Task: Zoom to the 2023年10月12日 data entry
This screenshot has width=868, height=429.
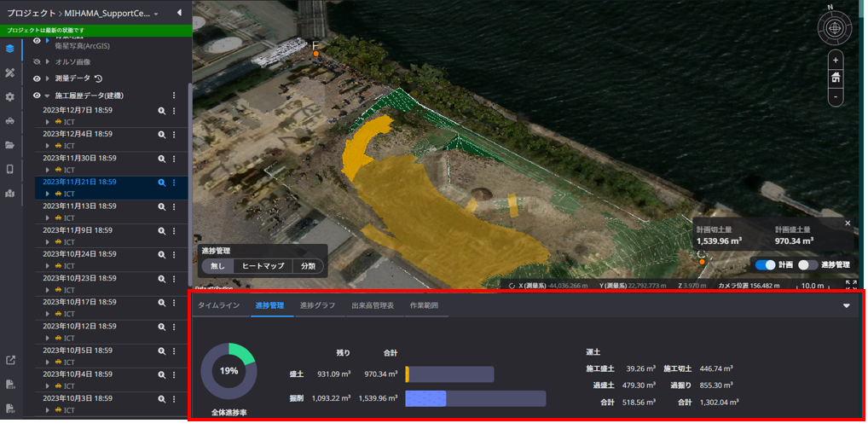Action: pyautogui.click(x=162, y=327)
